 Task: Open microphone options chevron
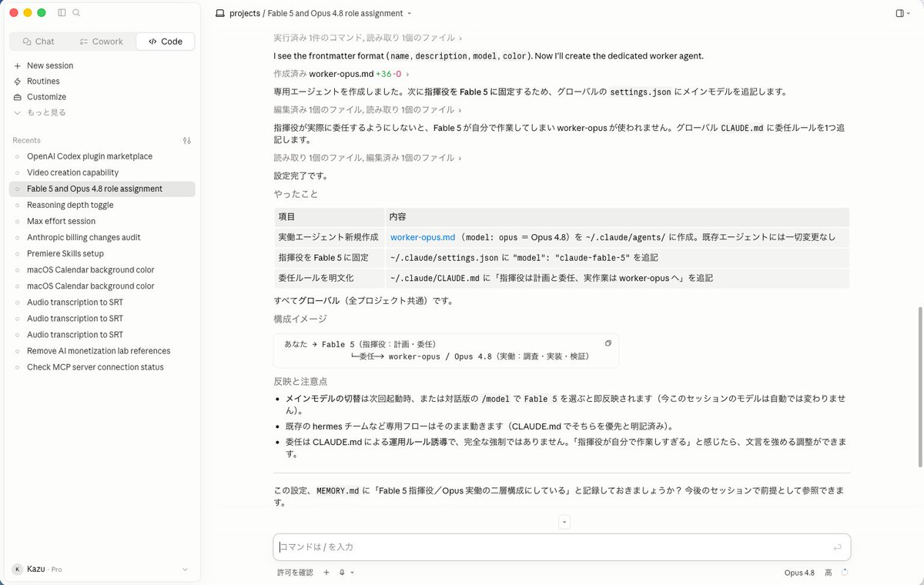[x=353, y=573]
